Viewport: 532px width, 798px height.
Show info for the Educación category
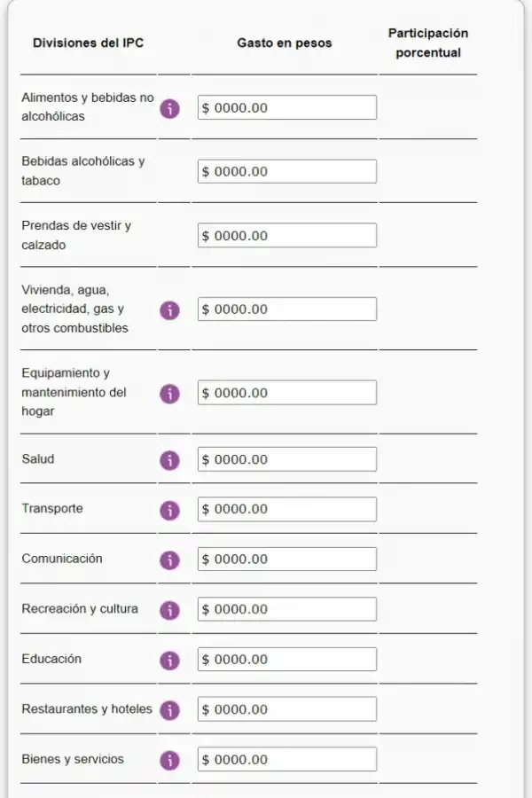click(169, 660)
